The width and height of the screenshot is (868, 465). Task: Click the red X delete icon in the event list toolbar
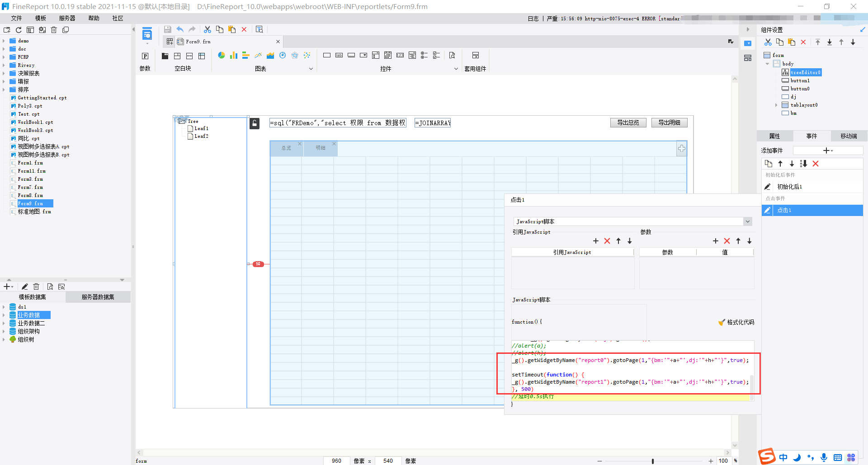point(816,164)
